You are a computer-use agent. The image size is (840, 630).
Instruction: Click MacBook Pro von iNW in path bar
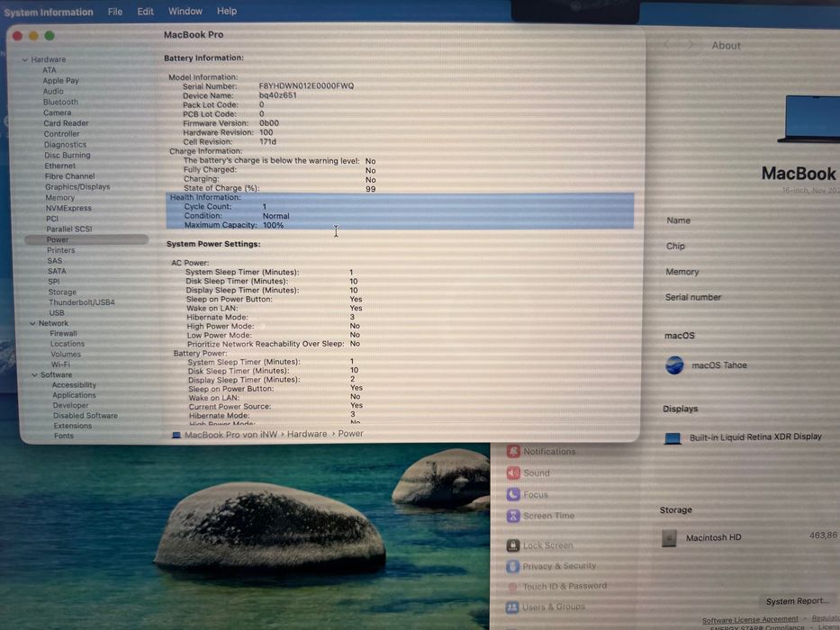tap(230, 435)
